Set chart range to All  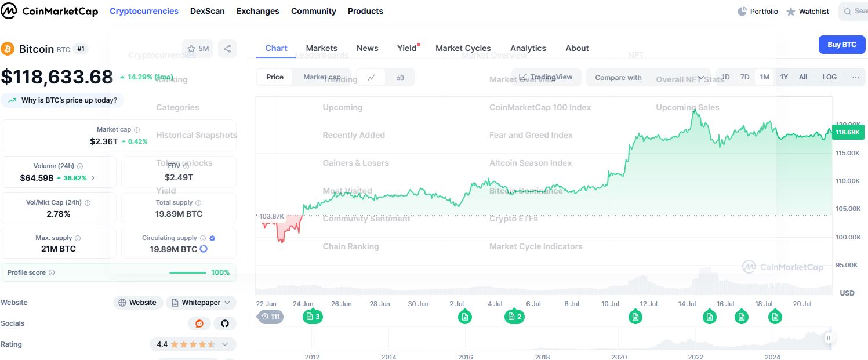click(x=802, y=77)
